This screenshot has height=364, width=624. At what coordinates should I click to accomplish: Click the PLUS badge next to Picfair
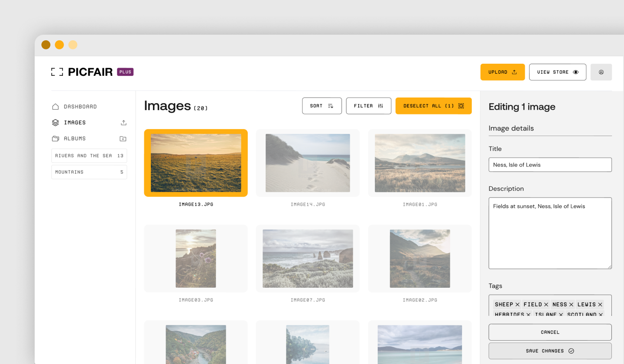[125, 72]
